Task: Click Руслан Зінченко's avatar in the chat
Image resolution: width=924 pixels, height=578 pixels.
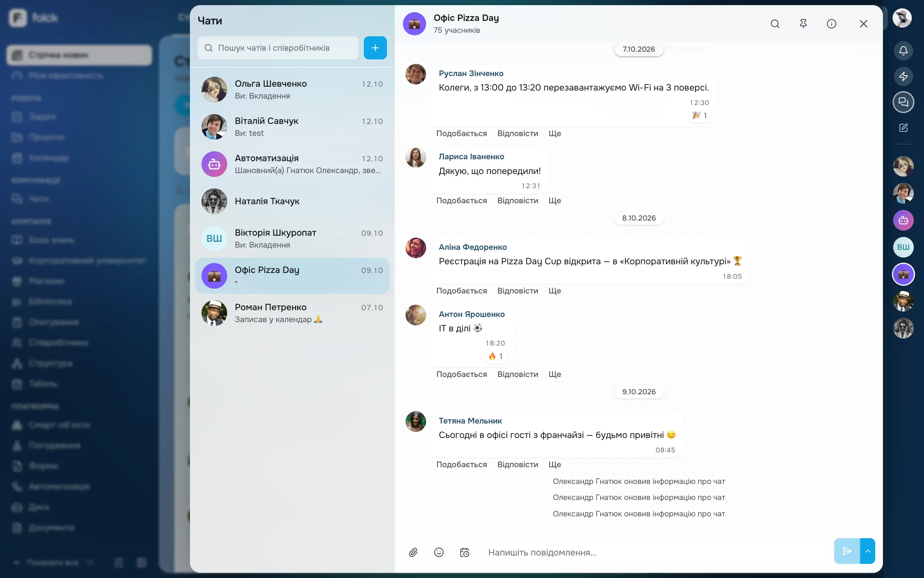Action: (x=415, y=74)
